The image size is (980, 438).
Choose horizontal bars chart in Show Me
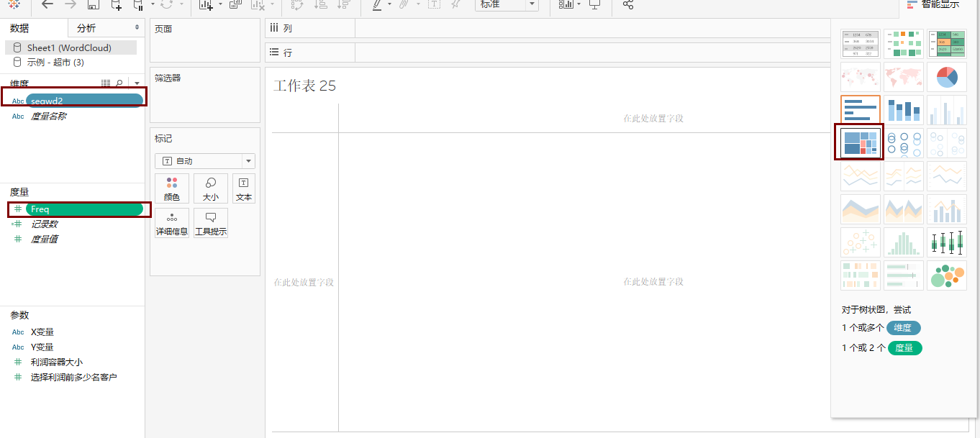point(861,109)
